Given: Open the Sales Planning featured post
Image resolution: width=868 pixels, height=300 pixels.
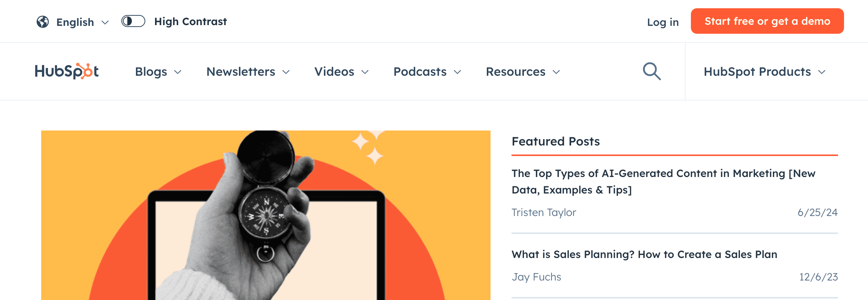Looking at the screenshot, I should [644, 254].
